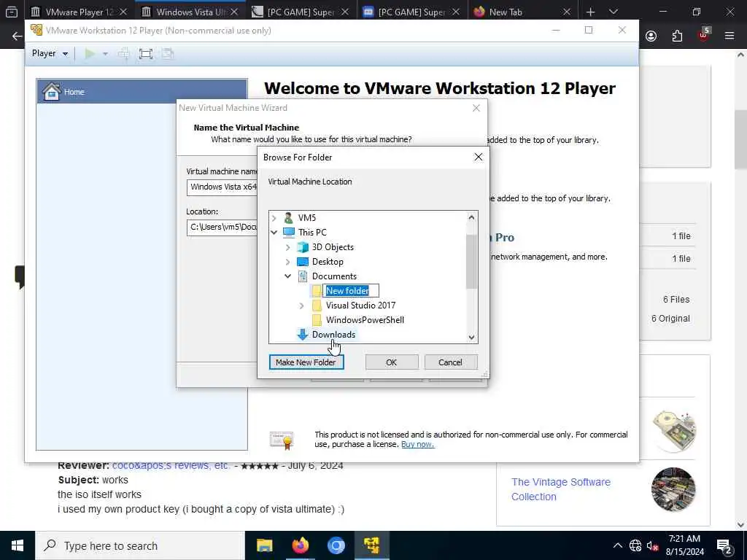Open The Vintage Software Collection link
The image size is (747, 560).
coord(561,489)
